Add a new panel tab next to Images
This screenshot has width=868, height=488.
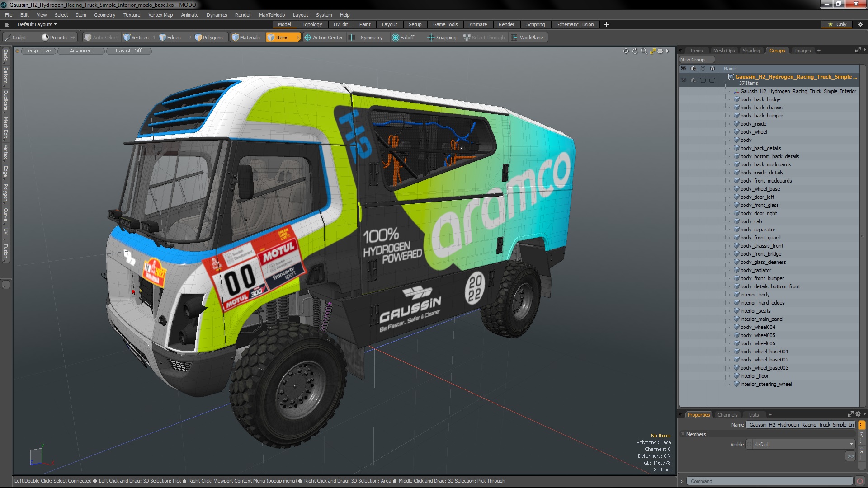[819, 51]
